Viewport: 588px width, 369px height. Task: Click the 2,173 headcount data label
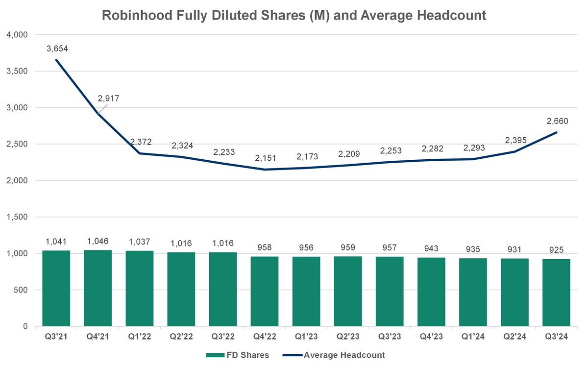pyautogui.click(x=307, y=157)
